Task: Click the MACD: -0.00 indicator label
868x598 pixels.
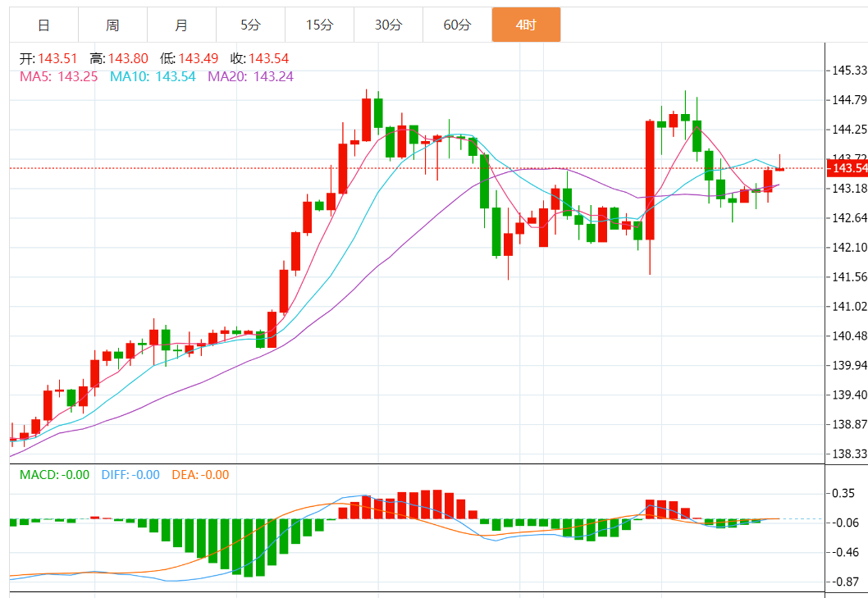Action: coord(54,474)
